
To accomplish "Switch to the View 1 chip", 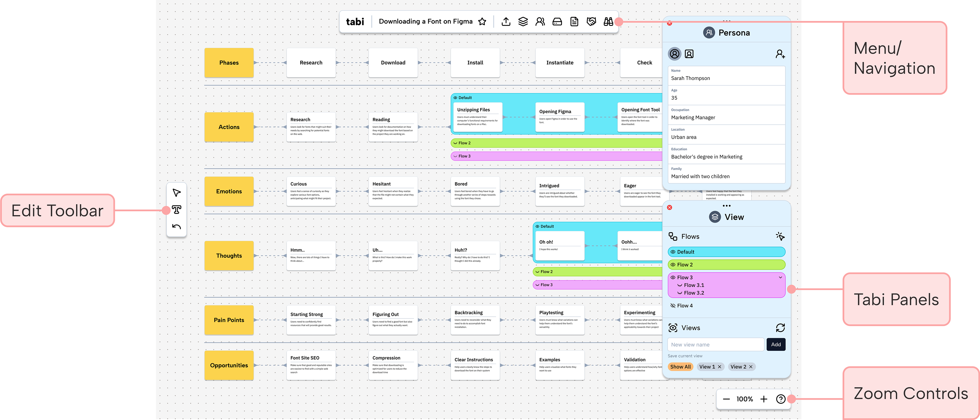I will tap(707, 367).
